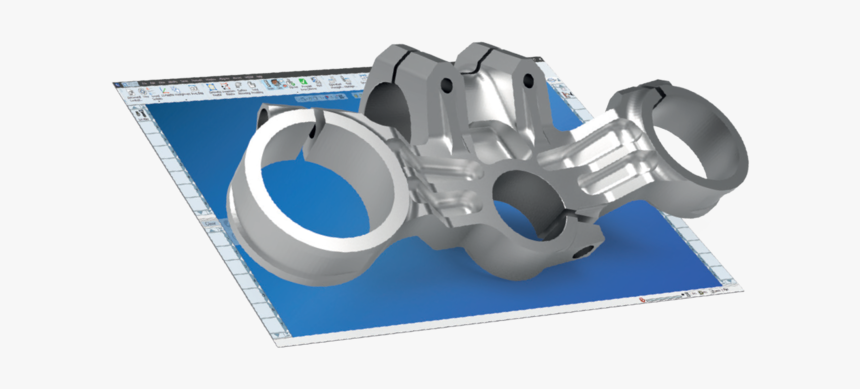Click the round gear-like ribbon icon
860x389 pixels.
[x=142, y=91]
